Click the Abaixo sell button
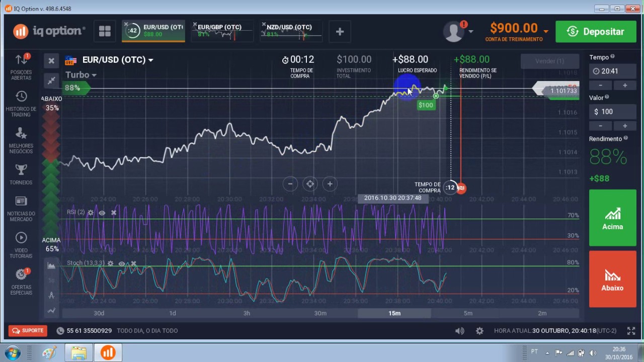 (613, 279)
